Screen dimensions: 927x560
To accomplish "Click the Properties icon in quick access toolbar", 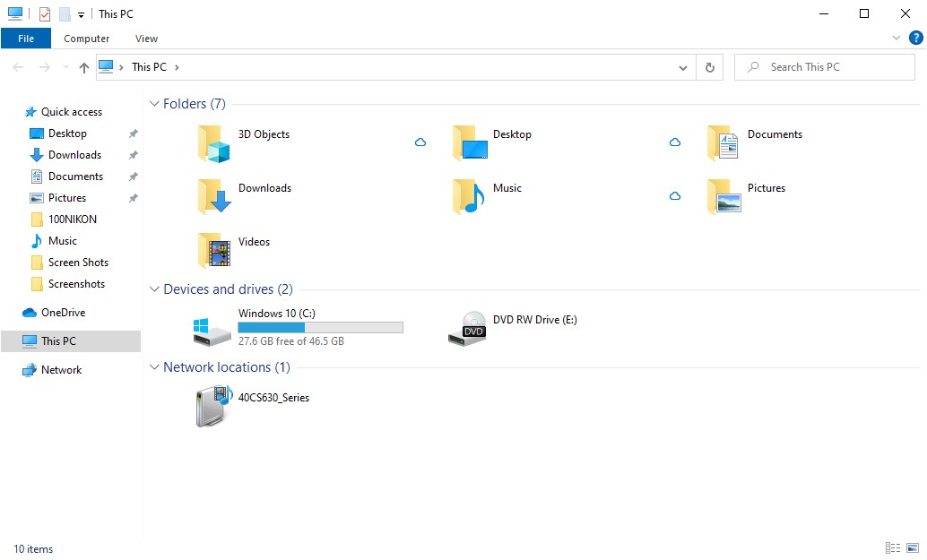I will (45, 13).
